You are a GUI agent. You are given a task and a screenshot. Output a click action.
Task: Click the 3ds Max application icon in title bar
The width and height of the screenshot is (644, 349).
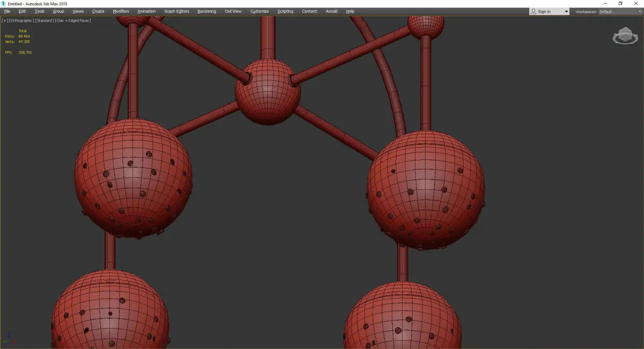[4, 4]
